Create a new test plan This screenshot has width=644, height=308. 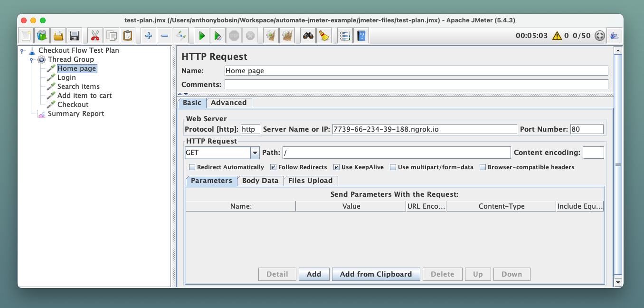pos(25,35)
